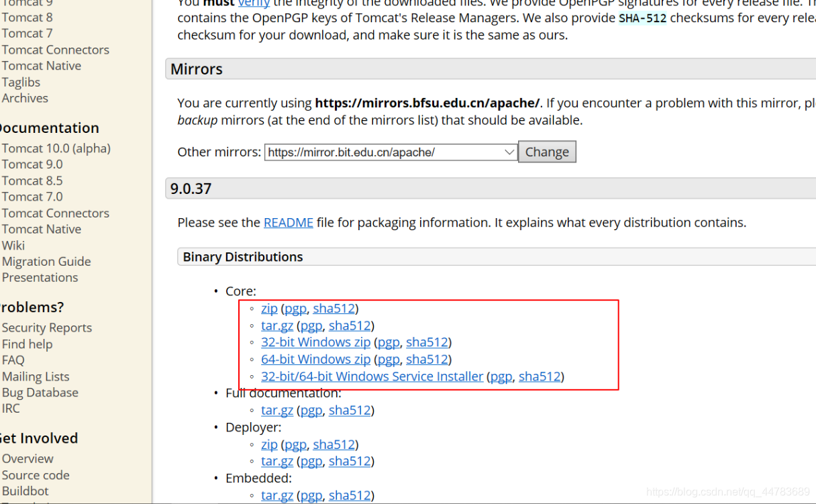Open pgp for Windows Service Installer
Viewport: 816px width, 504px height.
coord(501,376)
